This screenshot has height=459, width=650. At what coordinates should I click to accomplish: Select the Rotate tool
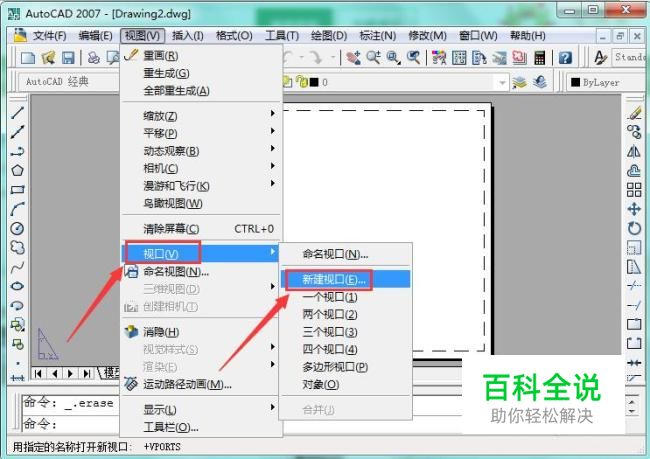point(634,228)
